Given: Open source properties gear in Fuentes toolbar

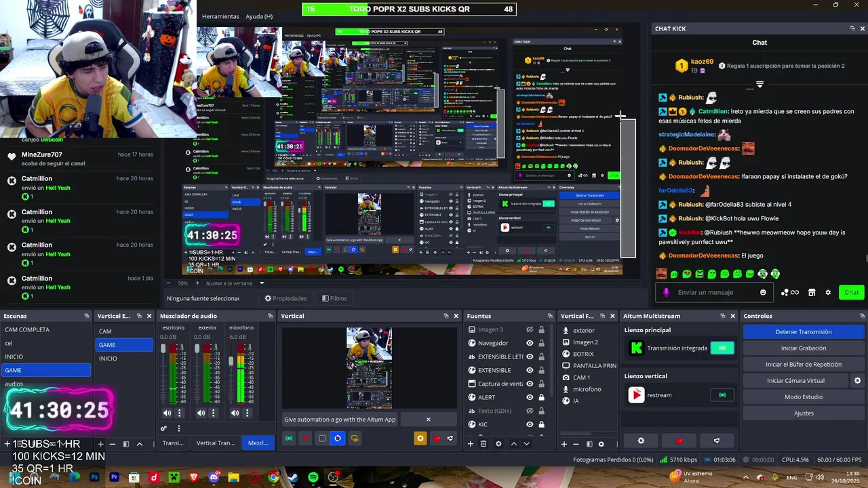Looking at the screenshot, I should [498, 444].
